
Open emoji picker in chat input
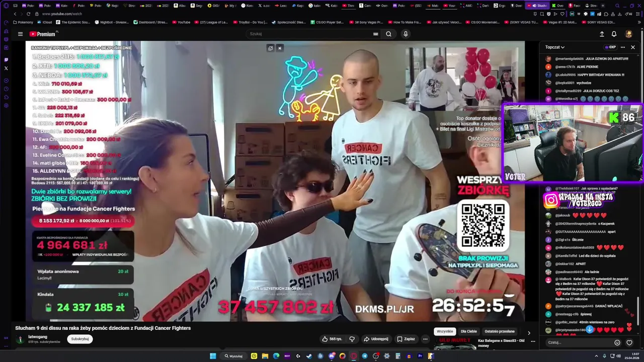pos(617,343)
